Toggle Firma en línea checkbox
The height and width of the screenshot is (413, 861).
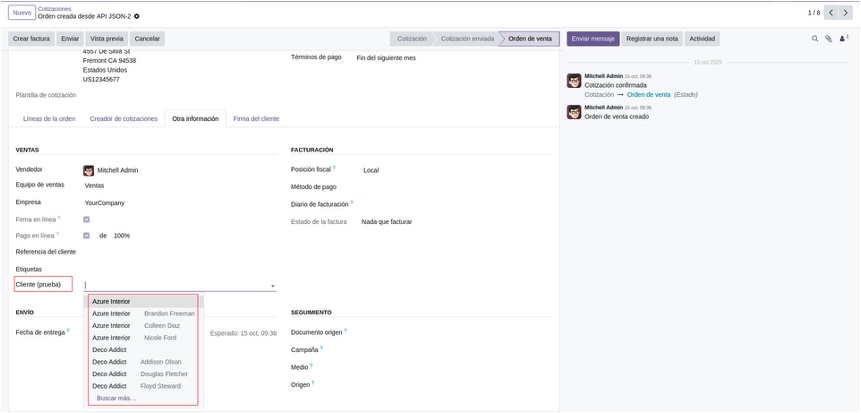[x=87, y=219]
